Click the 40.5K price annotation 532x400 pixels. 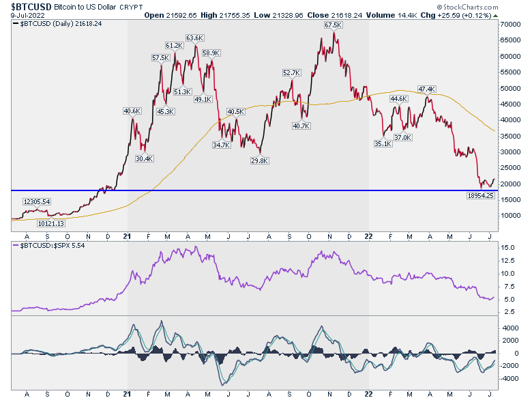pos(235,112)
